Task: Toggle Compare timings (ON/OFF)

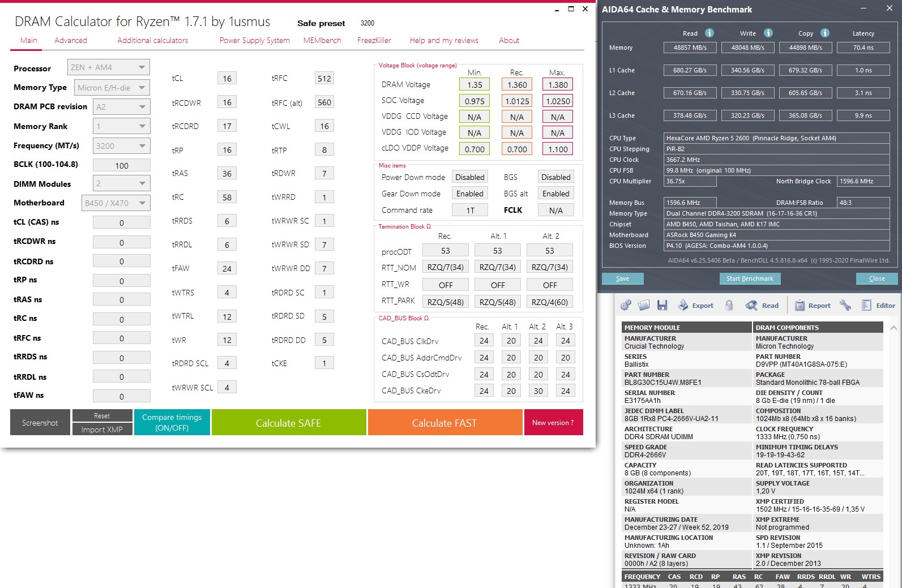Action: (x=172, y=422)
